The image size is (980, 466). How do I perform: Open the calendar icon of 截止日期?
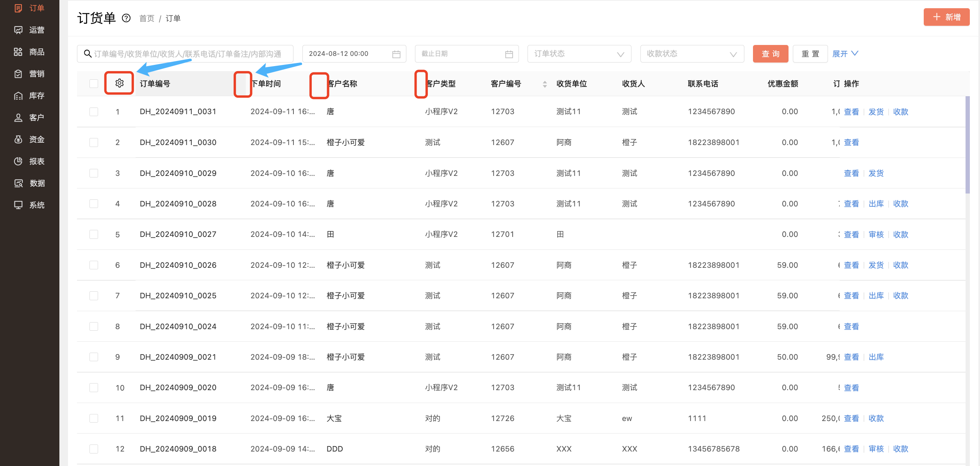(509, 54)
